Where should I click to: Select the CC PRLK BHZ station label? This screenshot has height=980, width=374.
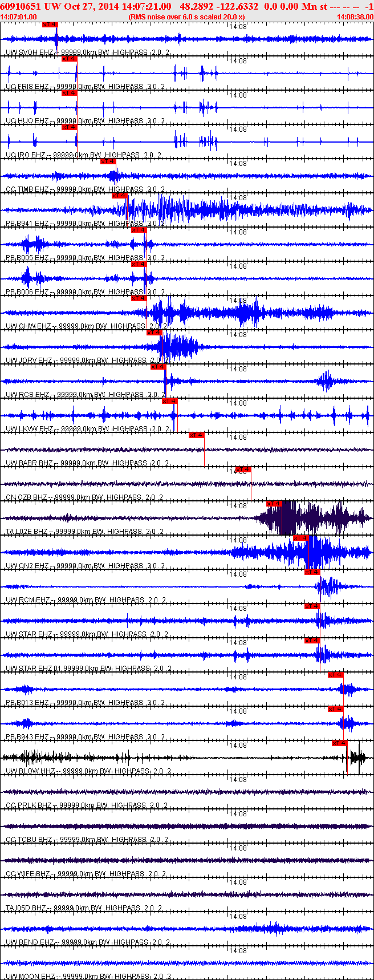(x=29, y=805)
